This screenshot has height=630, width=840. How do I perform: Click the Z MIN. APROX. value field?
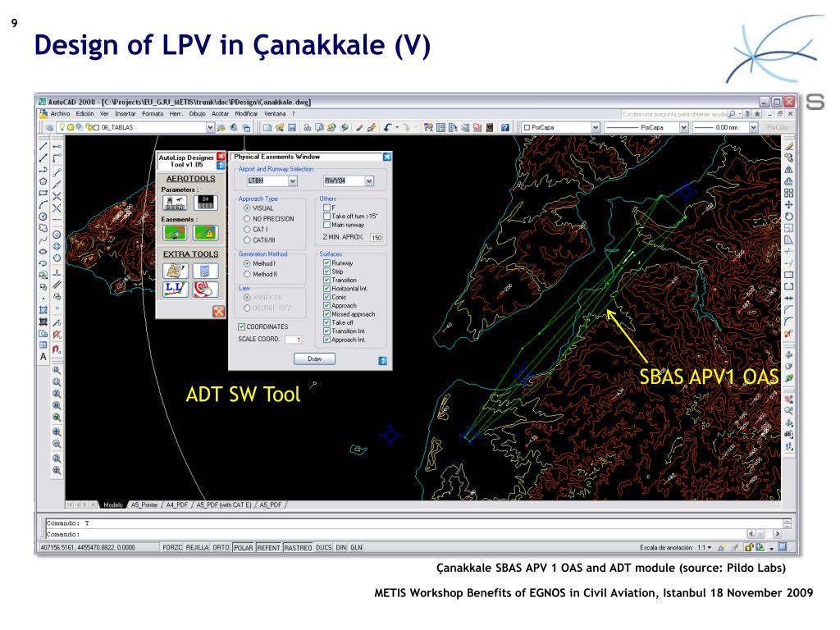pos(376,237)
